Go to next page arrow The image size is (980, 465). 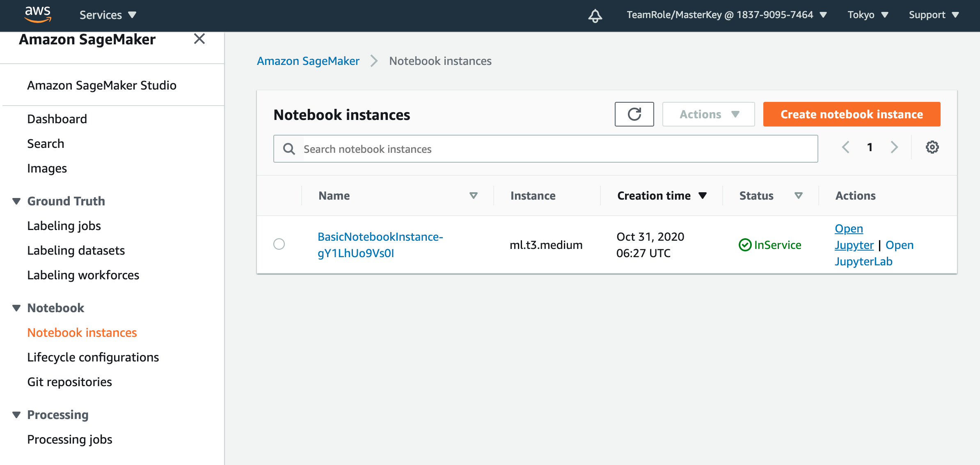894,147
